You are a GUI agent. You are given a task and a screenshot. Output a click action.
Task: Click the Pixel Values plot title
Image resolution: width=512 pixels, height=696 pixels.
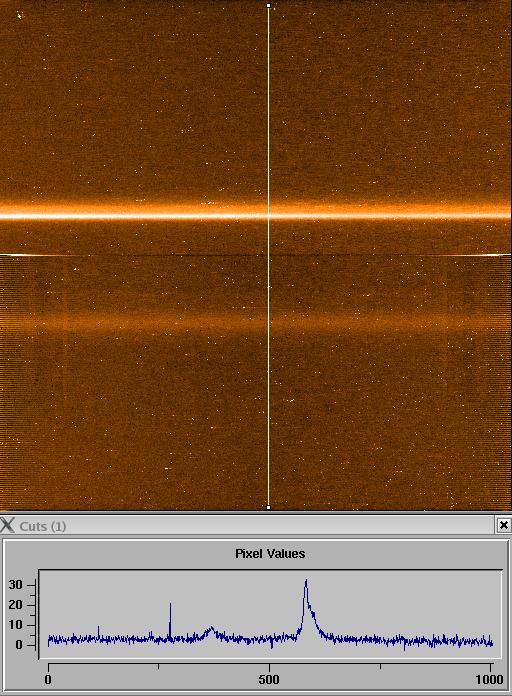click(x=270, y=554)
